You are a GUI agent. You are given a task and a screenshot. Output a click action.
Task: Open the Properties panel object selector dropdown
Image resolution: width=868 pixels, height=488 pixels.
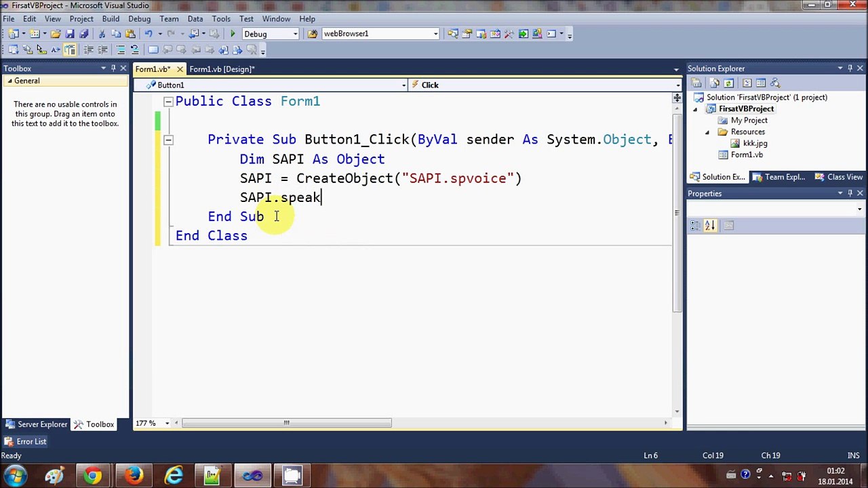[x=859, y=209]
